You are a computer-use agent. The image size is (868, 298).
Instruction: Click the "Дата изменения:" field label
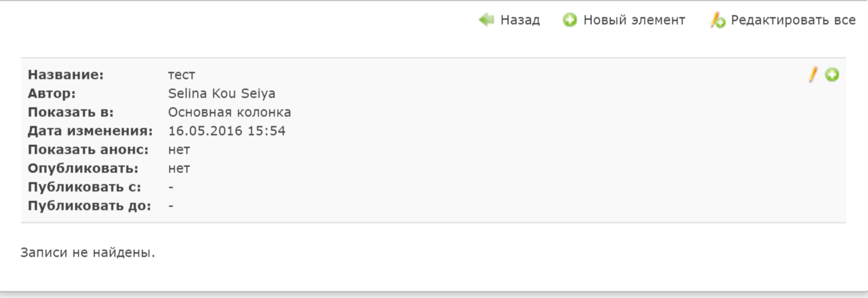click(90, 131)
